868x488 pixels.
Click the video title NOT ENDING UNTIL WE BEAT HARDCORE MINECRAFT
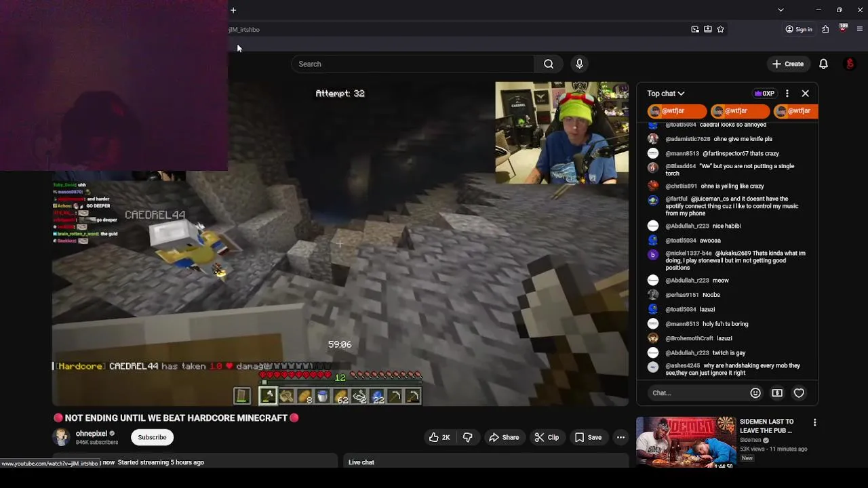(x=176, y=418)
